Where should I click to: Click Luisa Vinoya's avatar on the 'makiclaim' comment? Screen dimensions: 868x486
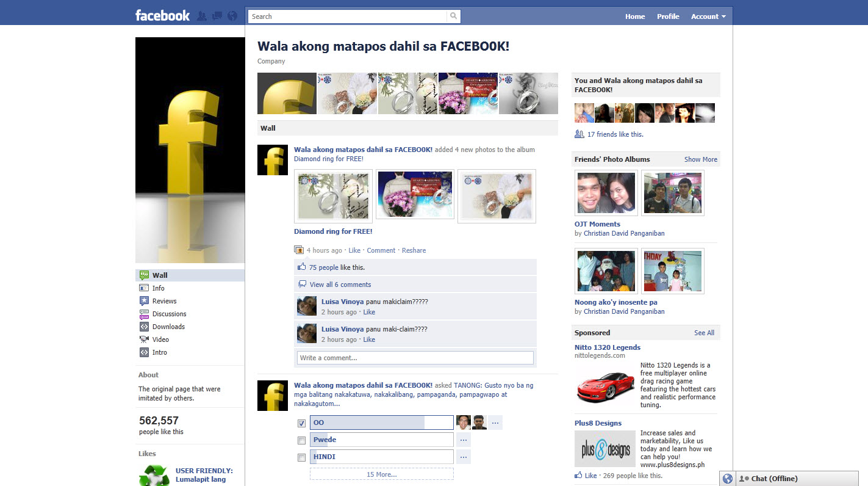(x=307, y=306)
